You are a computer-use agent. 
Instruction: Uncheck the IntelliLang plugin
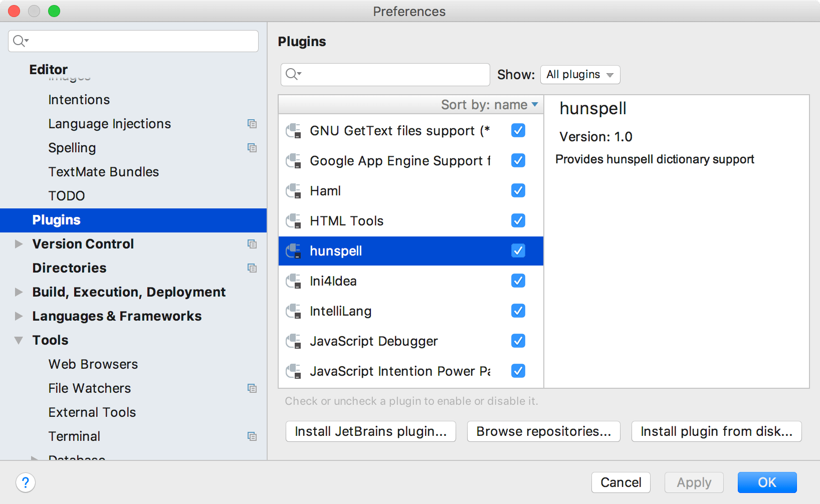tap(518, 311)
